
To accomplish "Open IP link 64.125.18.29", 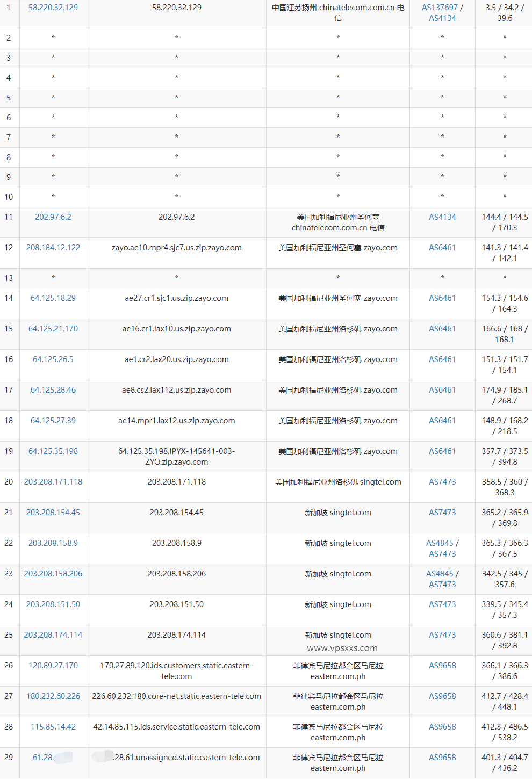I will 53,298.
